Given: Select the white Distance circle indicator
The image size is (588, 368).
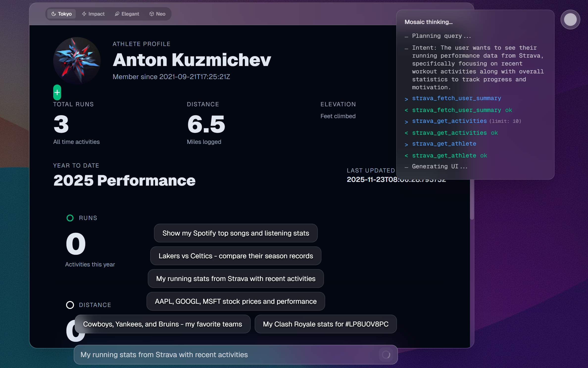Looking at the screenshot, I should coord(70,305).
